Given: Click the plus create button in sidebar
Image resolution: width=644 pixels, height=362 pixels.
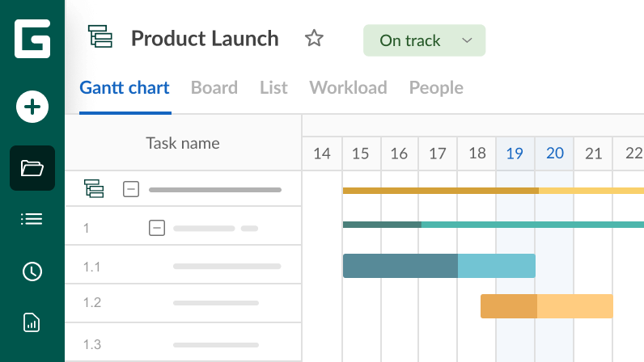Looking at the screenshot, I should [32, 107].
